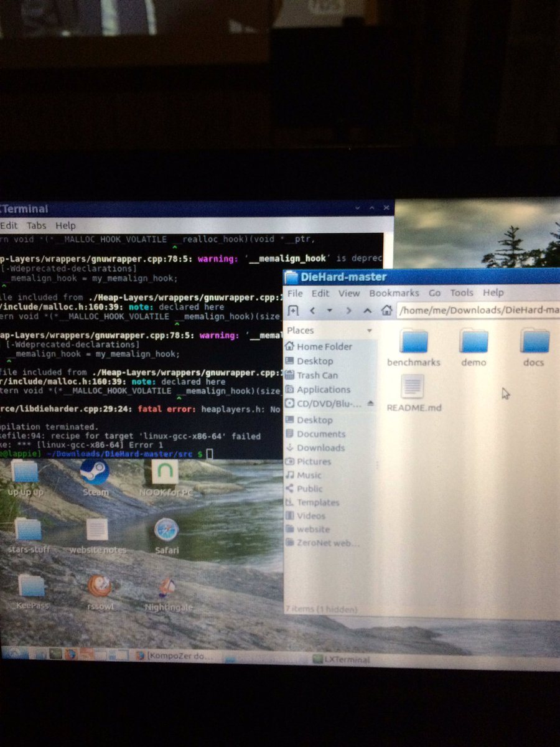Select the KeePass desktop folder
Viewport: 560px width, 747px height.
tap(31, 592)
